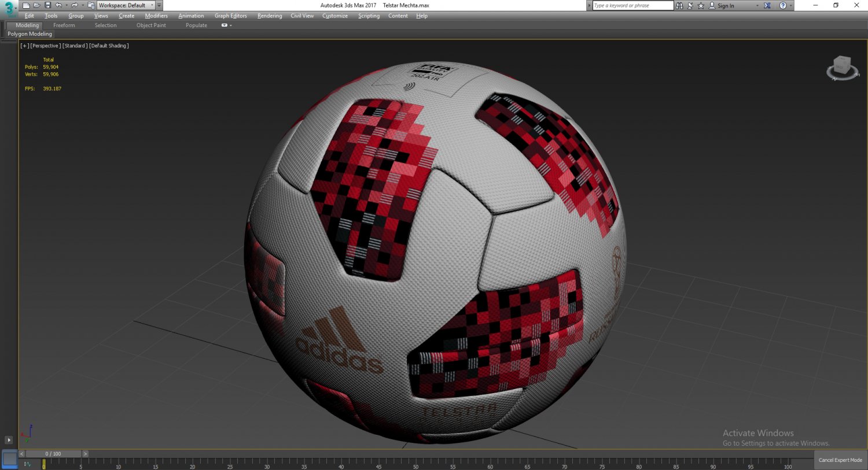The height and width of the screenshot is (470, 868).
Task: Step time slider forward with right arrow
Action: pyautogui.click(x=86, y=454)
